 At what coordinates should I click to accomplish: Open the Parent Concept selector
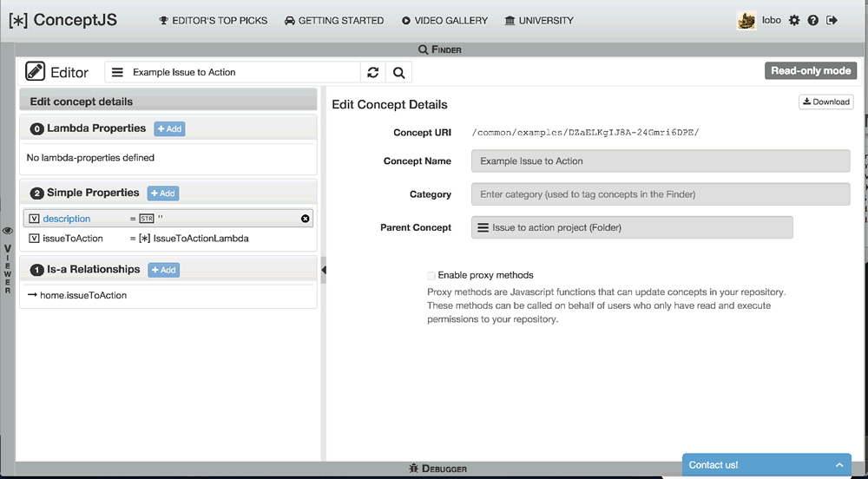coord(632,227)
